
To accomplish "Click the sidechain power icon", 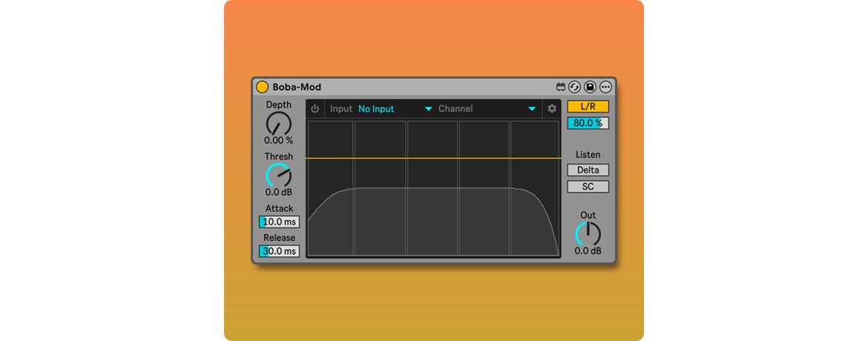I will point(315,109).
